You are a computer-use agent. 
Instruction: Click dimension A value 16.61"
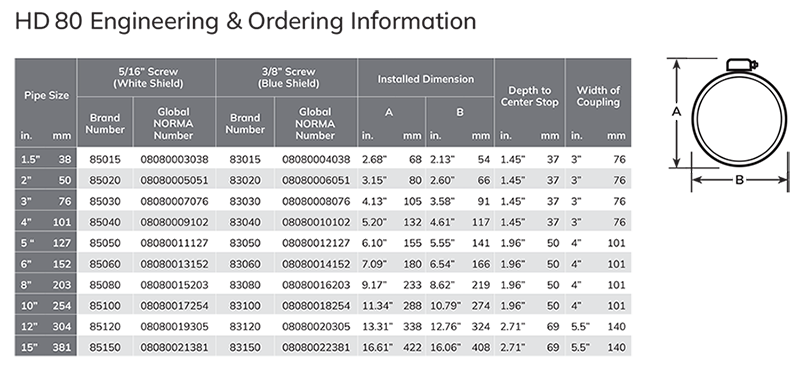pyautogui.click(x=377, y=348)
